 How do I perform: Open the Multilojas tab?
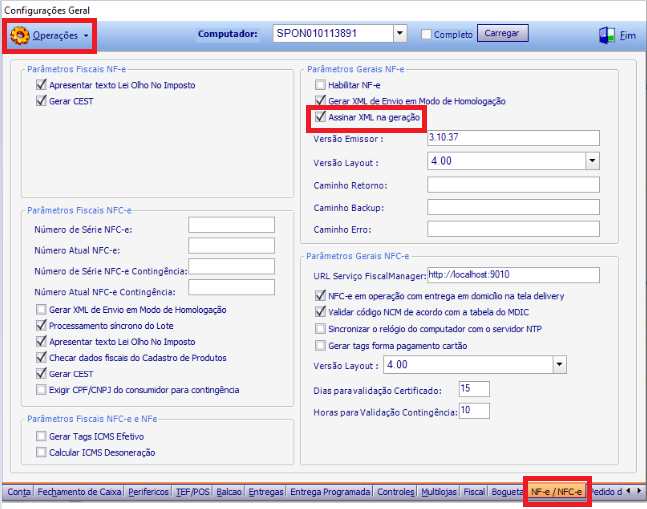(439, 492)
